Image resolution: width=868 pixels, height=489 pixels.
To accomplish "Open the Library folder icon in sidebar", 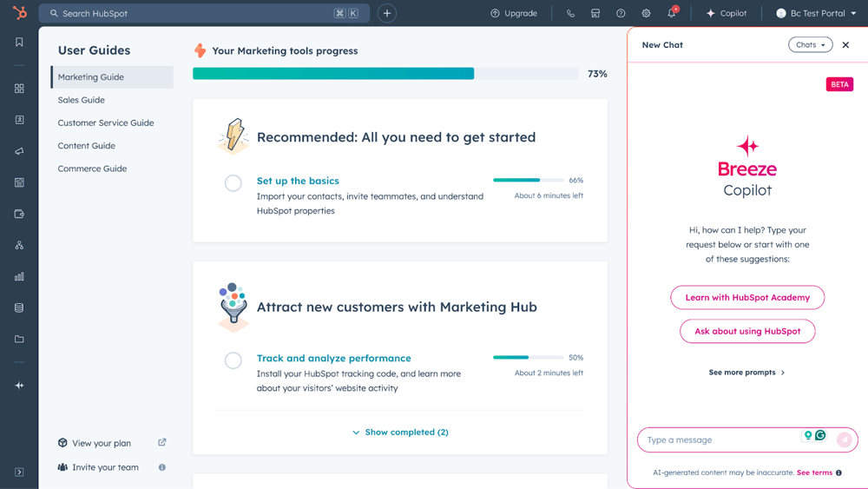I will point(19,339).
